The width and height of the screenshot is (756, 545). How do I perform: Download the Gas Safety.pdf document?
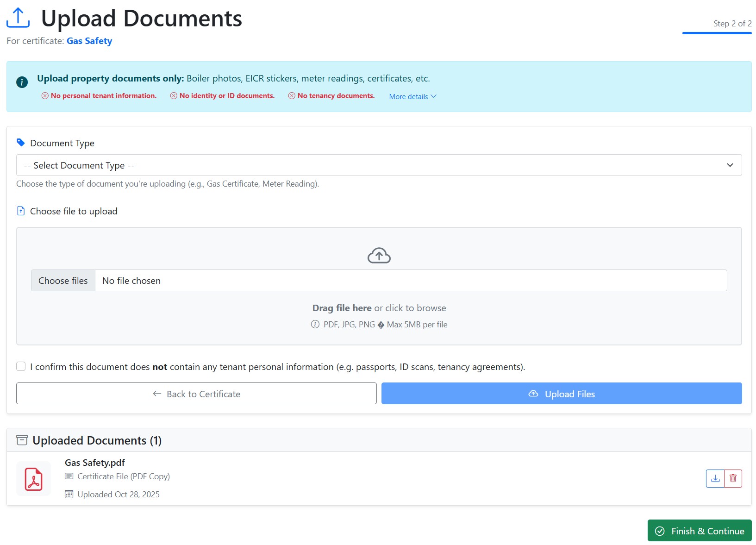(x=714, y=478)
